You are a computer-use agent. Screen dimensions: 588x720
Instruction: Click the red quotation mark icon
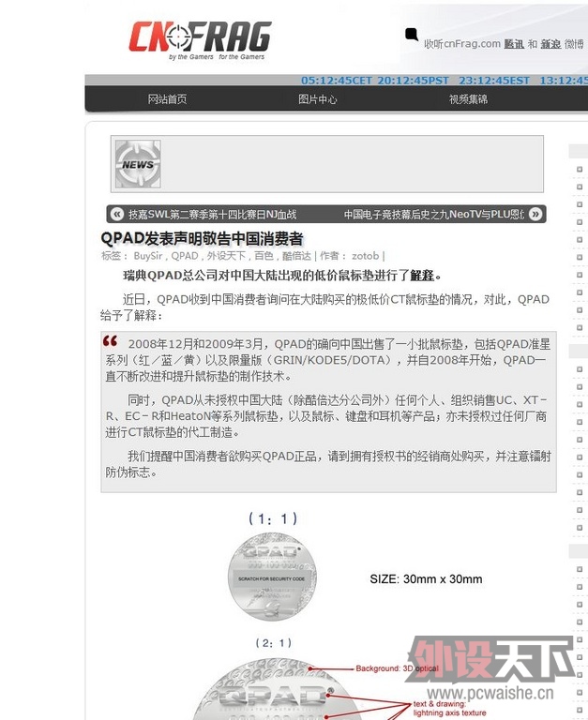pyautogui.click(x=111, y=341)
